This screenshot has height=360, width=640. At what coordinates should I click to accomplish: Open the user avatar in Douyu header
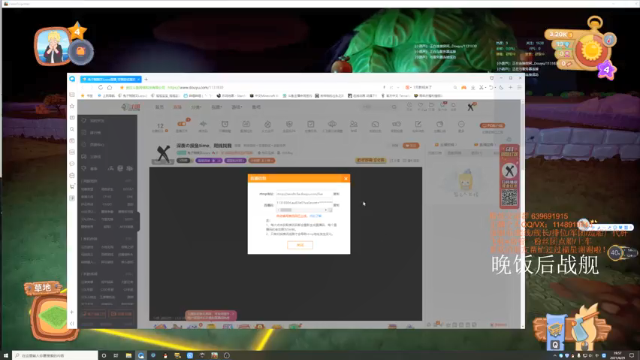[471, 107]
